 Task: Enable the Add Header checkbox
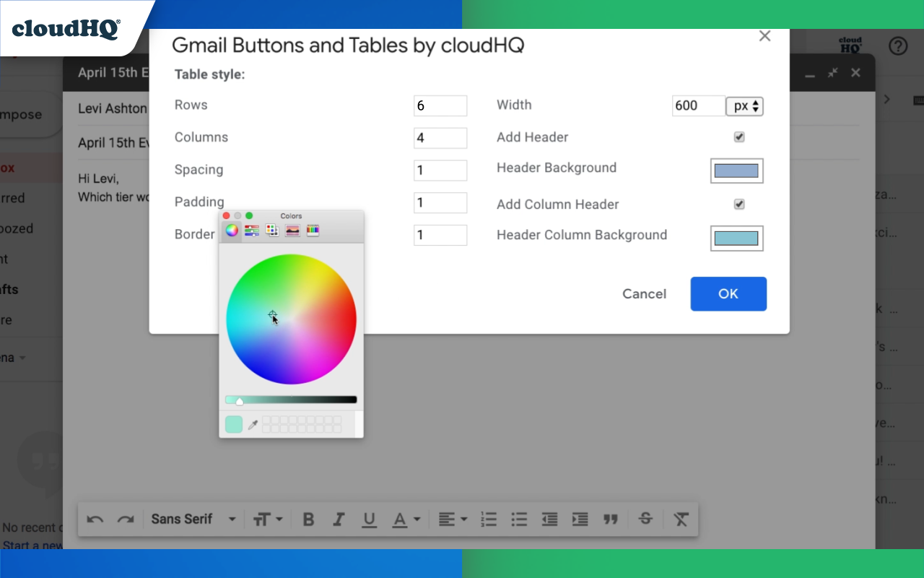tap(738, 137)
